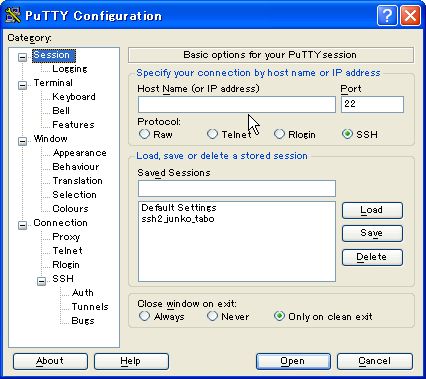Open the Rlogin category in tree

point(66,265)
